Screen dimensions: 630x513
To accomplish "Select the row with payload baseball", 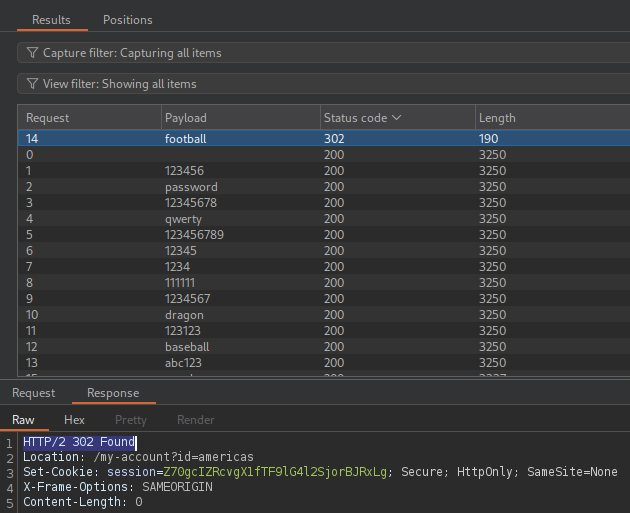I will point(324,347).
